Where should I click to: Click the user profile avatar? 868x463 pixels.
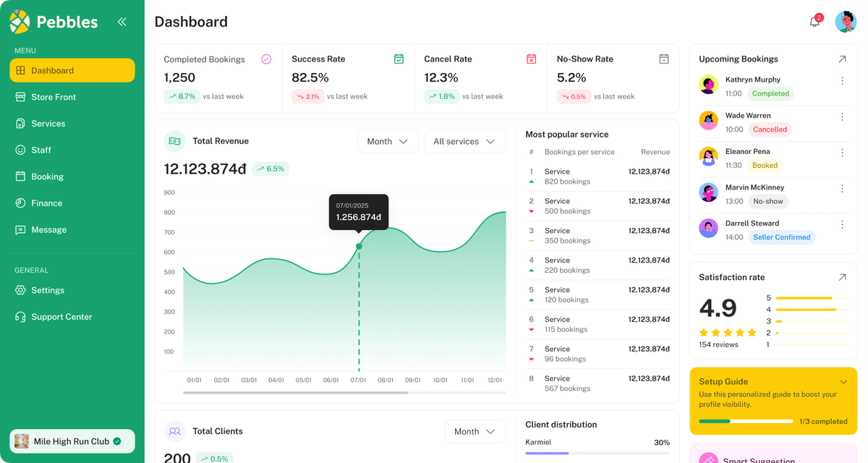[845, 22]
